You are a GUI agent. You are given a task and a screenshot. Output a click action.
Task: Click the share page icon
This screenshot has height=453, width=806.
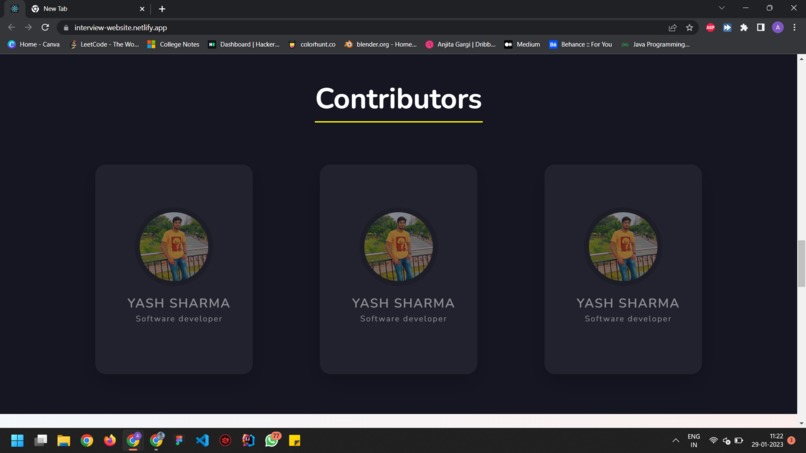click(672, 28)
